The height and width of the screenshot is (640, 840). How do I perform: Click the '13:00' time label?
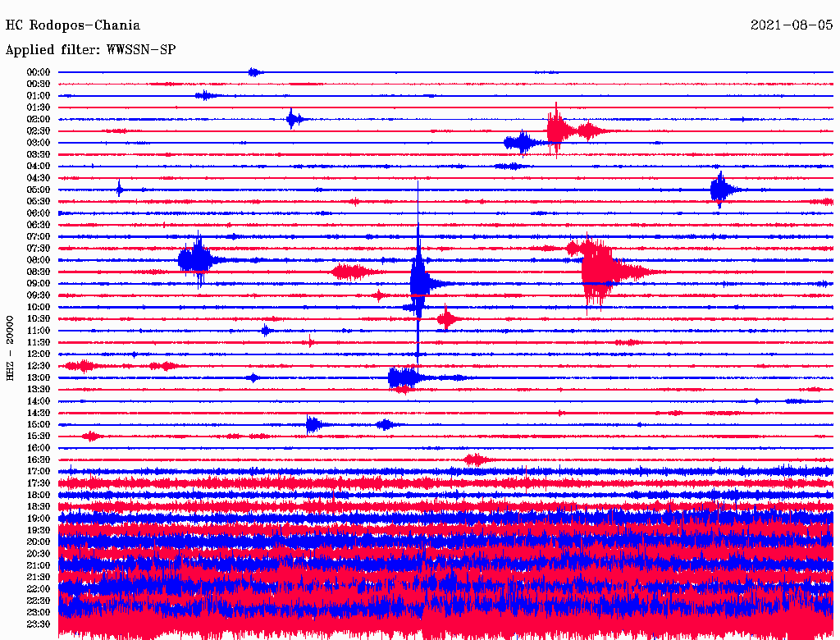pos(39,377)
